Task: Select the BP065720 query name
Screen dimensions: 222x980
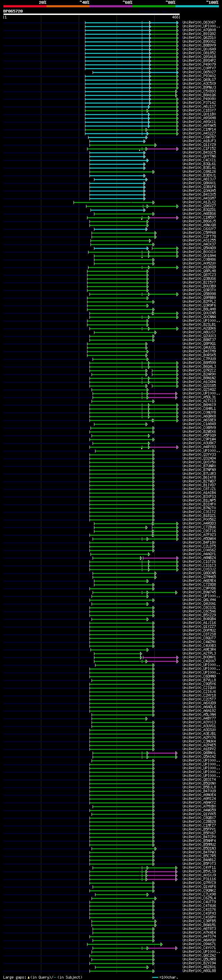Action: pyautogui.click(x=13, y=11)
